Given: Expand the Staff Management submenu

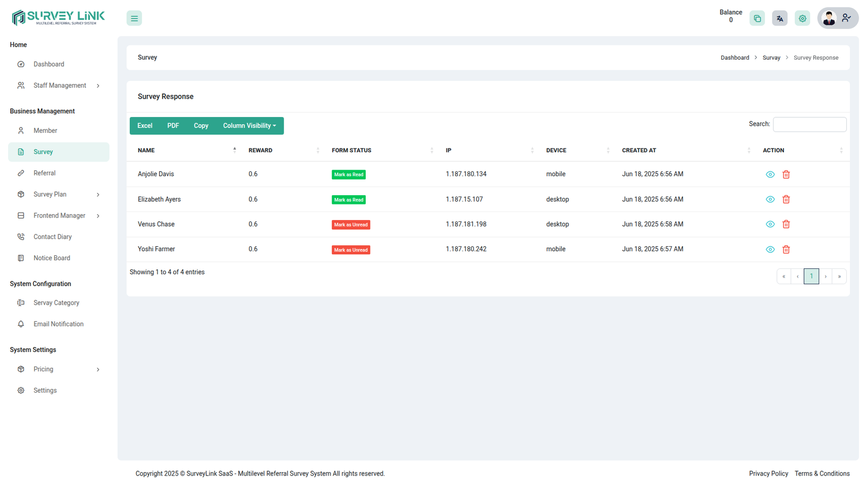Looking at the screenshot, I should click(x=59, y=86).
